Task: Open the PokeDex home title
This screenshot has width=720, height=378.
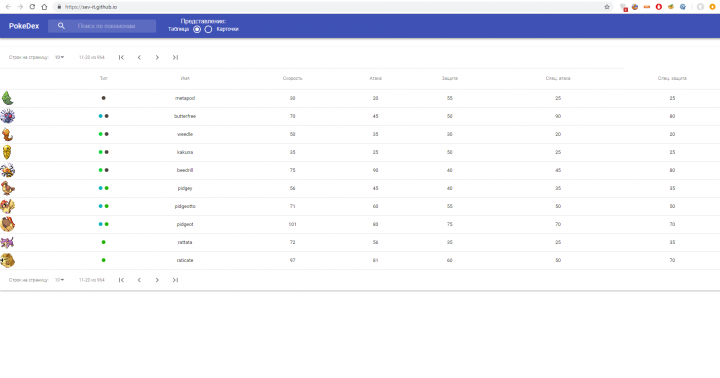Action: pos(24,26)
